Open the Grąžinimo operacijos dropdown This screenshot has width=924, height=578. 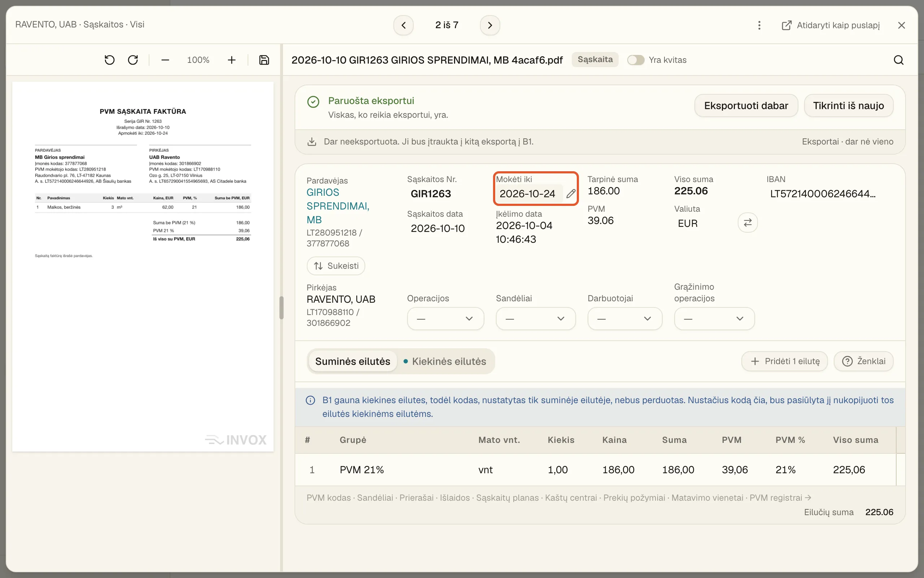(714, 319)
